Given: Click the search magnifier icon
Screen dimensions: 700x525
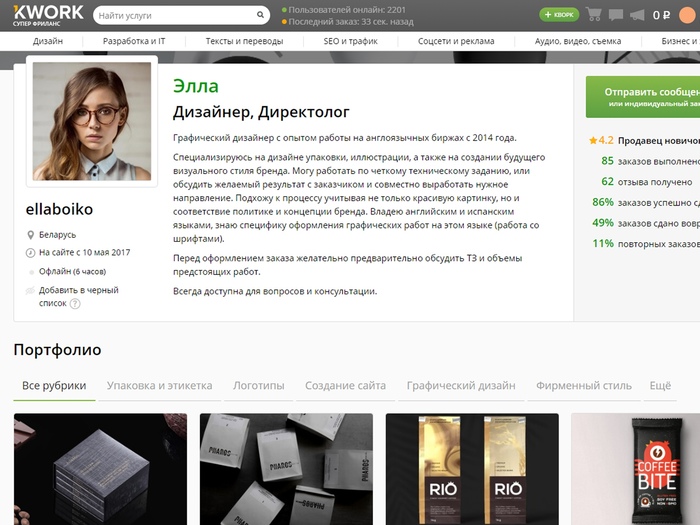Looking at the screenshot, I should 260,15.
